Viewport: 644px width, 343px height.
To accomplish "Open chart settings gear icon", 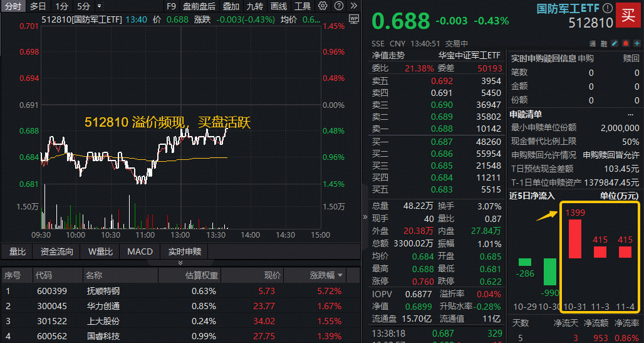I will [x=323, y=6].
